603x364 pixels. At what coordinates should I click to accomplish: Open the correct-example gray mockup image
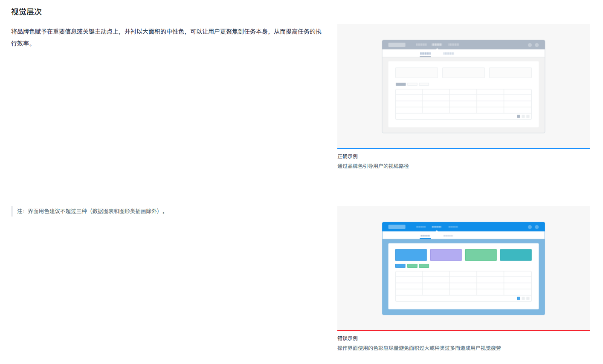coord(463,86)
